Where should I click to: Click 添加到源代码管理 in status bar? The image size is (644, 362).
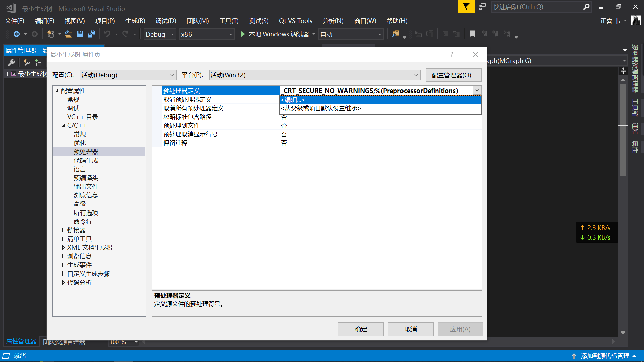point(605,356)
